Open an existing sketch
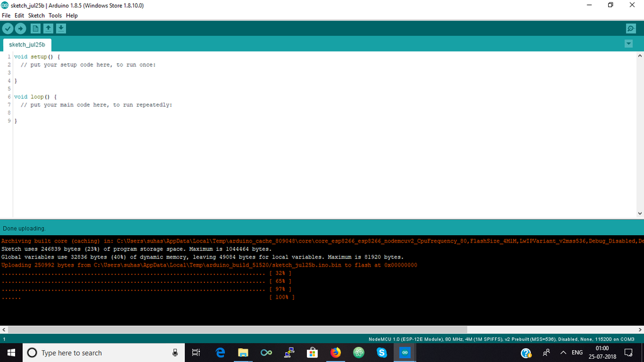Screen dimensions: 644x362 point(48,28)
